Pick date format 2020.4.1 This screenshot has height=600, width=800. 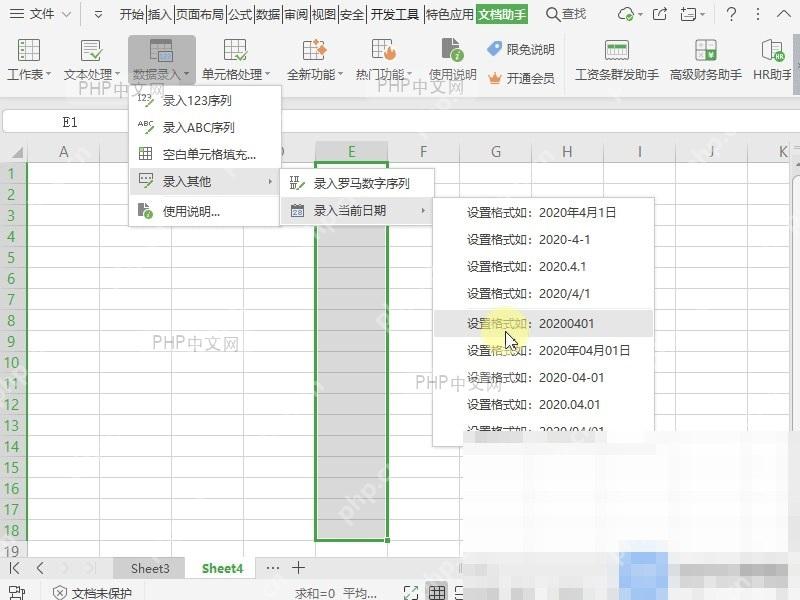[543, 266]
